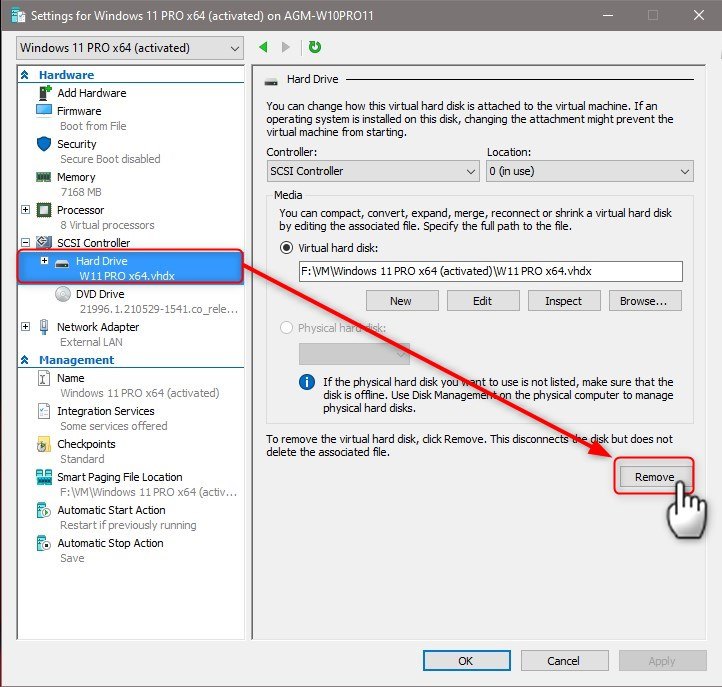The height and width of the screenshot is (687, 722).
Task: Click the OK button
Action: click(467, 661)
